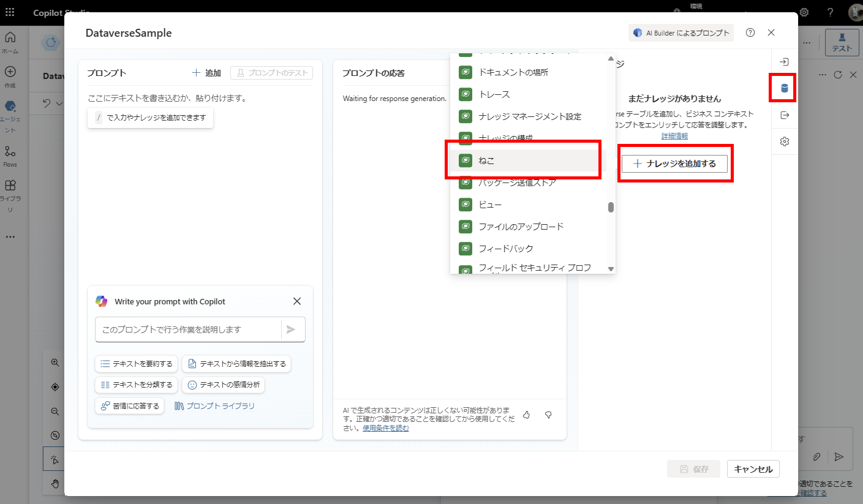The height and width of the screenshot is (504, 863).
Task: Click the input icon above the Dataverse icon
Action: [x=785, y=61]
